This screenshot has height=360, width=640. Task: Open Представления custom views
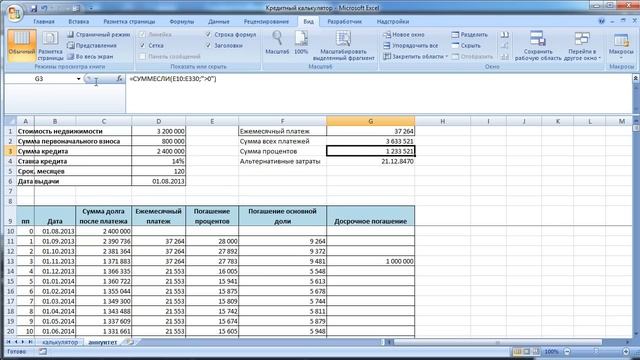coord(92,46)
